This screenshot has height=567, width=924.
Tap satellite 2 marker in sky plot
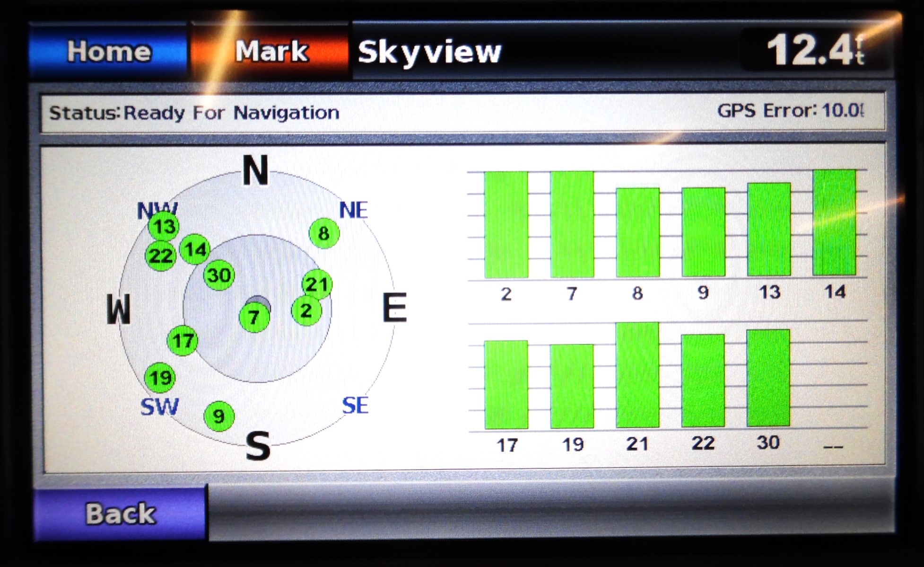pos(306,310)
